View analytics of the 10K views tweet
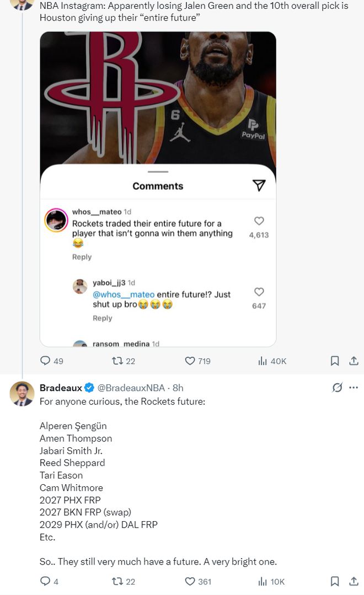Screen dimensions: 364x595 tap(263, 581)
